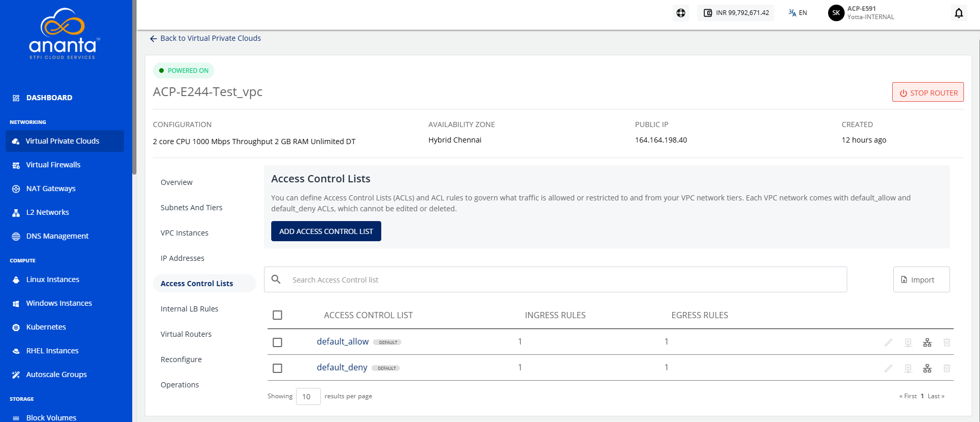980x422 pixels.
Task: Open the network tiers icon for default_deny
Action: click(927, 368)
